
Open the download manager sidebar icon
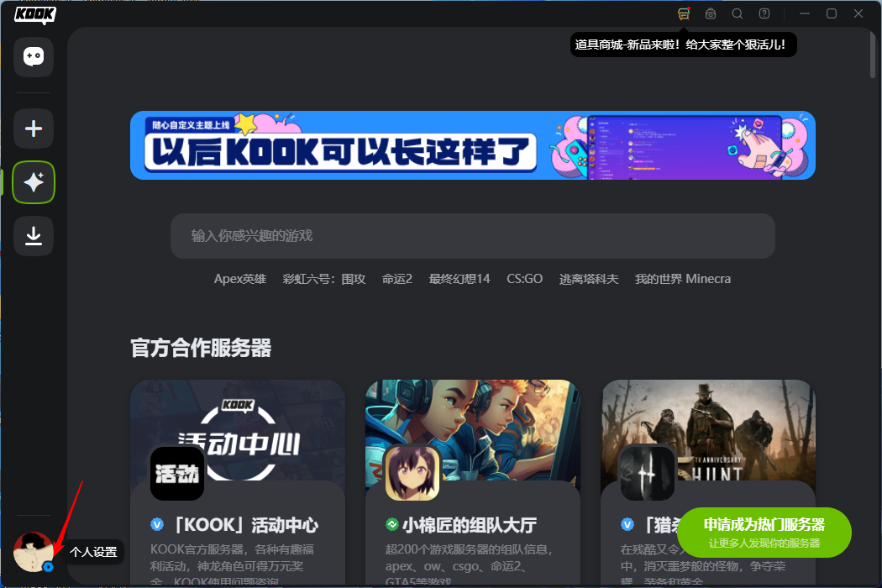coord(34,236)
